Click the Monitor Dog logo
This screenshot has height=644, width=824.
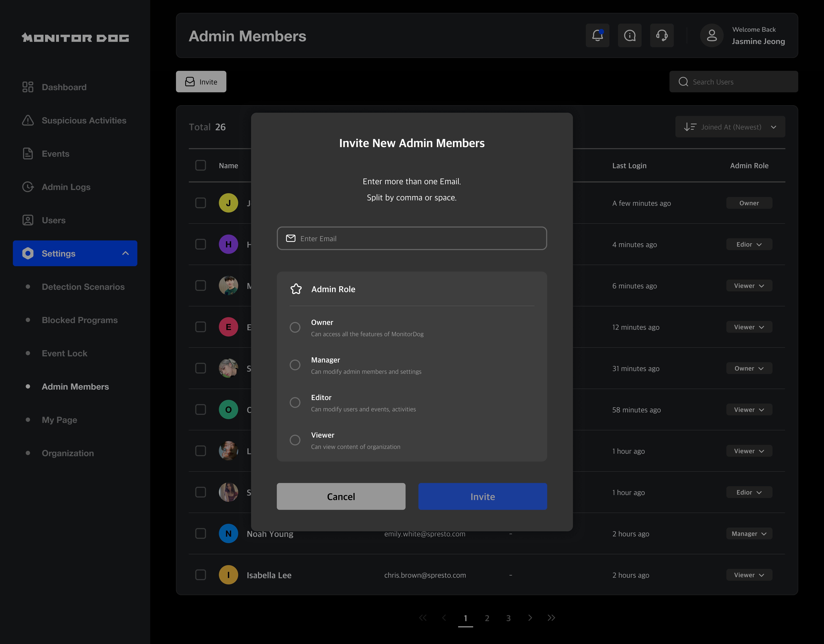point(76,37)
